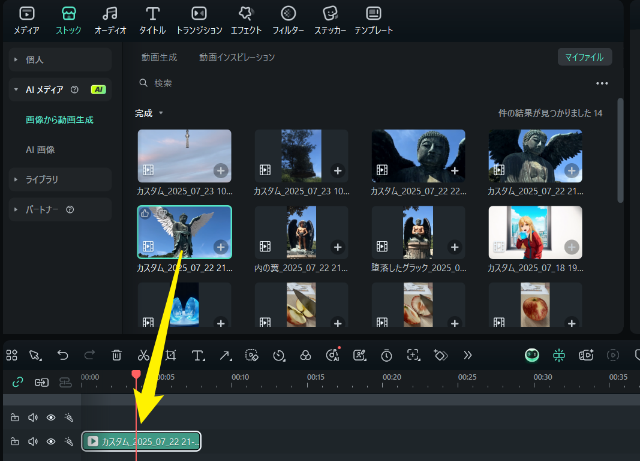
Task: Open the テンプレート tab
Action: [373, 20]
